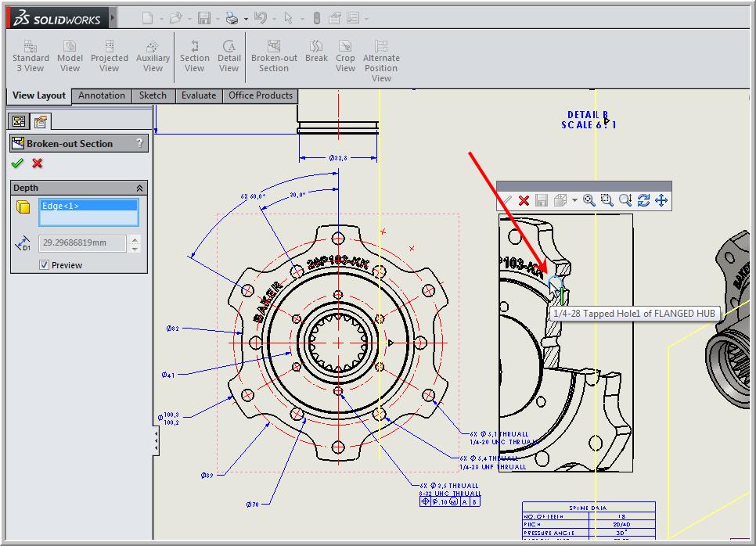This screenshot has height=546, width=756.
Task: Click the Break view tool
Action: click(x=316, y=51)
